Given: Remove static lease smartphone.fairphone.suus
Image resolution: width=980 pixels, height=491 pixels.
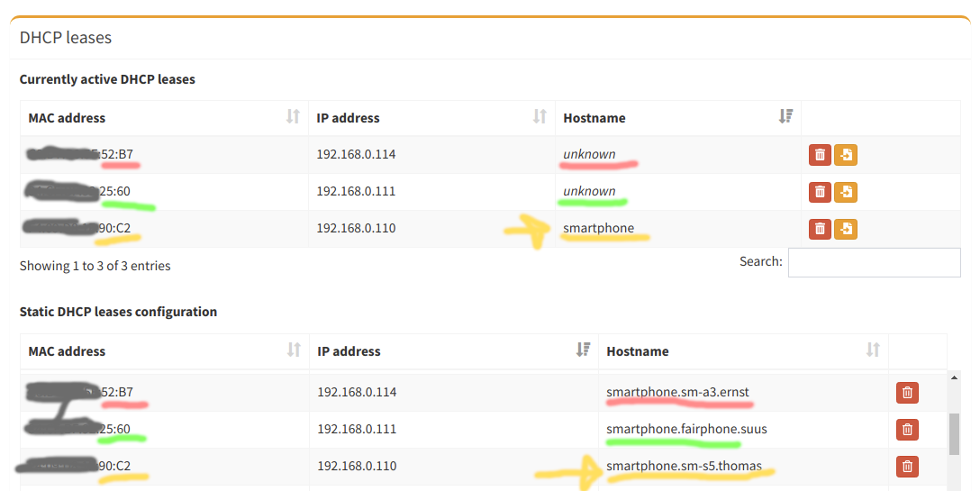Looking at the screenshot, I should pos(907,429).
